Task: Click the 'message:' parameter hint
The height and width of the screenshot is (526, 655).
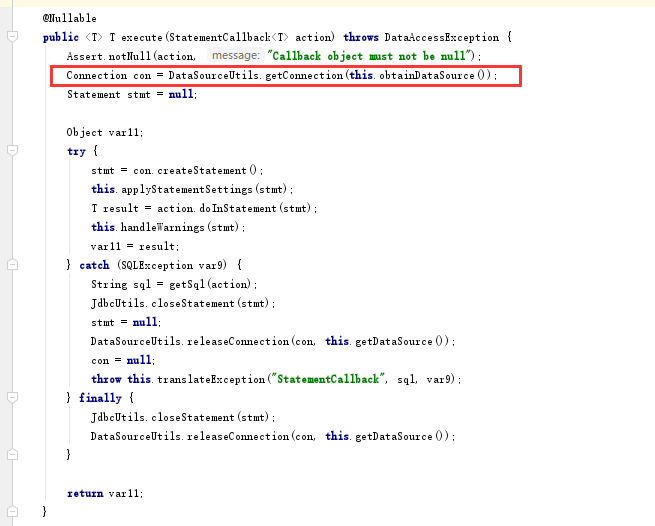Action: click(236, 56)
